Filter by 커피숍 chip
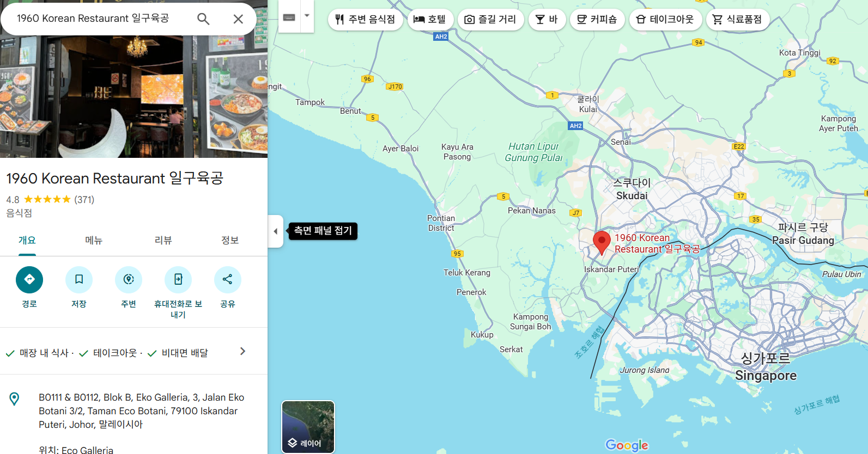Screen dimensions: 868x454 point(597,20)
